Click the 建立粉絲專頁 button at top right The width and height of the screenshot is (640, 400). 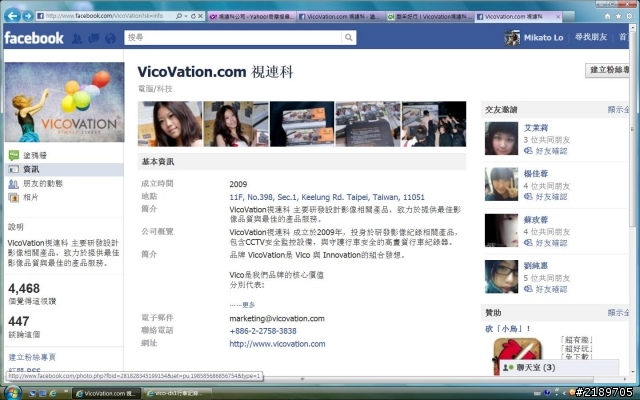click(x=607, y=70)
